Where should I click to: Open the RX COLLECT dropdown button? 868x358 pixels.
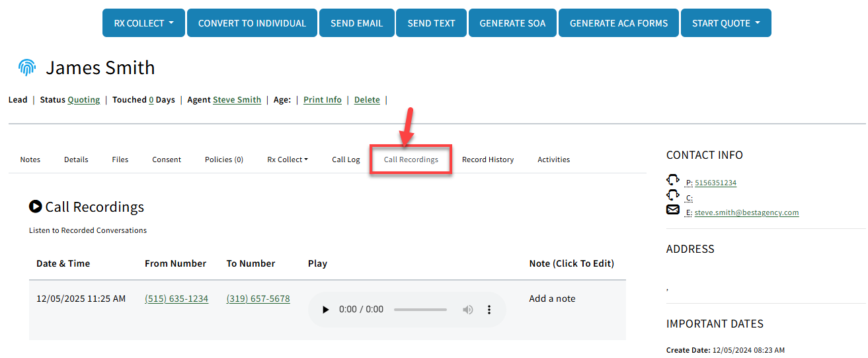tap(144, 23)
